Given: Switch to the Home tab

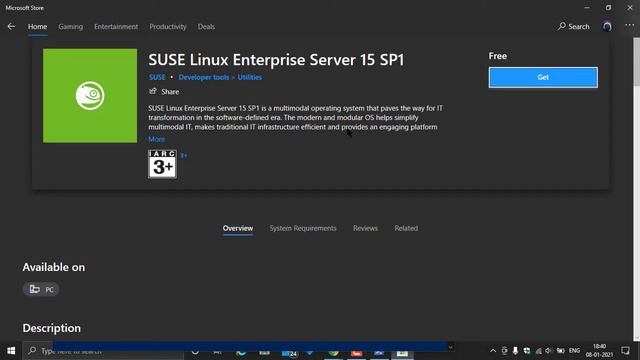Looking at the screenshot, I should [38, 27].
